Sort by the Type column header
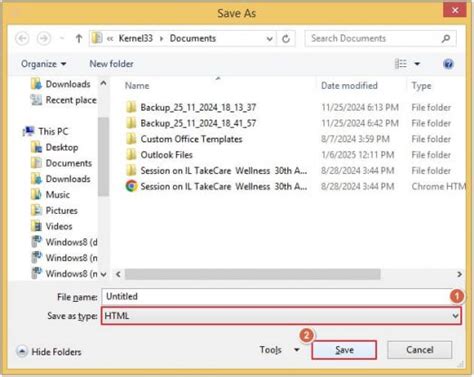The image size is (474, 377). coord(421,86)
